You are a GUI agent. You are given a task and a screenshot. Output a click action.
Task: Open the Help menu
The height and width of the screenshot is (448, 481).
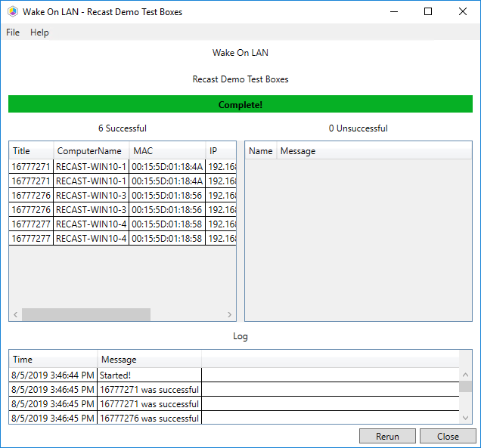[39, 32]
